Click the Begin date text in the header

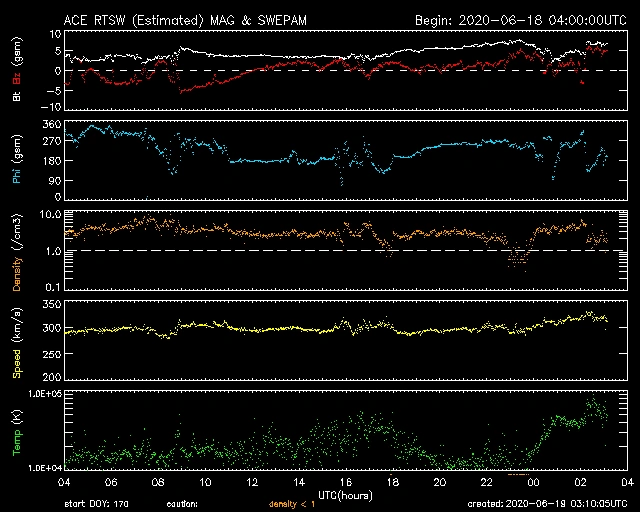pos(519,20)
